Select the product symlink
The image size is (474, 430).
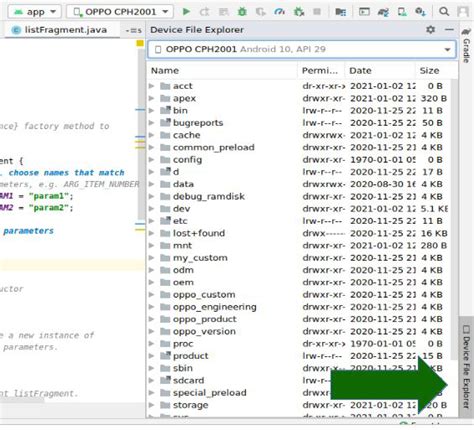point(298,356)
